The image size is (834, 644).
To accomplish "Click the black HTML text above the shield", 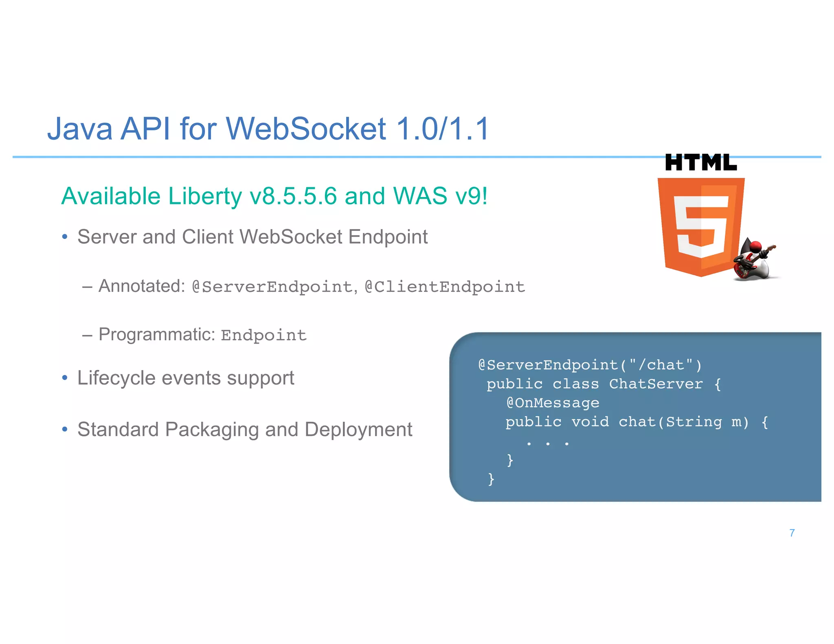I will 700,162.
